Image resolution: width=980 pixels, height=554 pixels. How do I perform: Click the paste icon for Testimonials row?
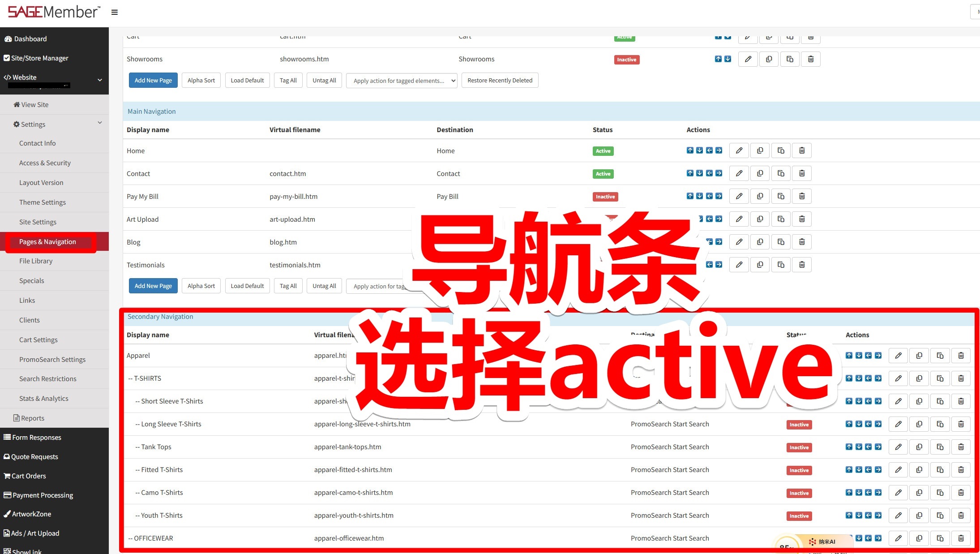781,265
